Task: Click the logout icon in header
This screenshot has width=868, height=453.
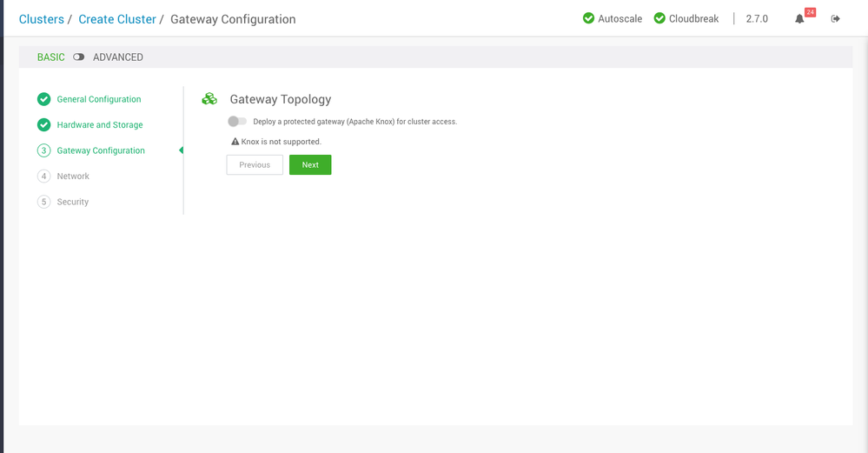Action: tap(835, 19)
